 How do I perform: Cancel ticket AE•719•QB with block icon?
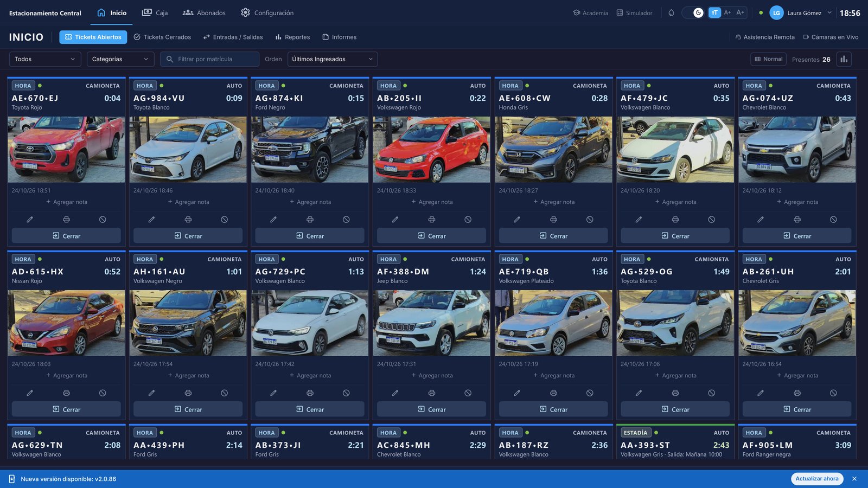[x=590, y=393]
